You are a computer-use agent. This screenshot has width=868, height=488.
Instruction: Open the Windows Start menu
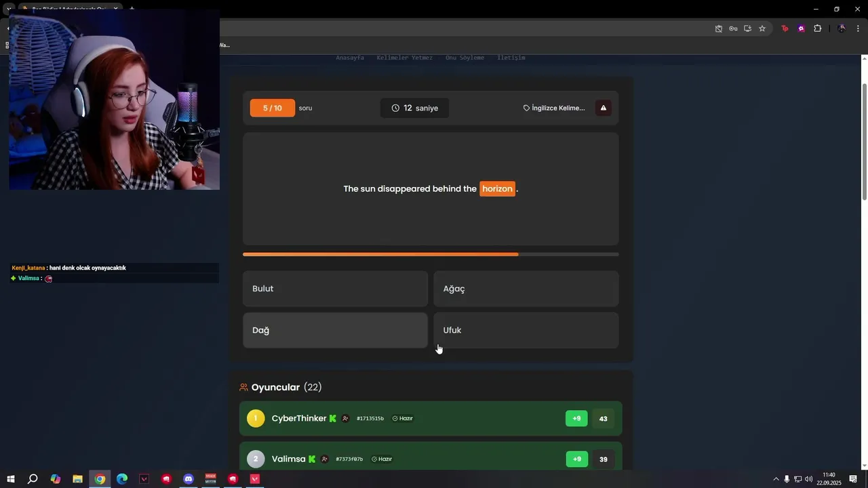(x=11, y=479)
